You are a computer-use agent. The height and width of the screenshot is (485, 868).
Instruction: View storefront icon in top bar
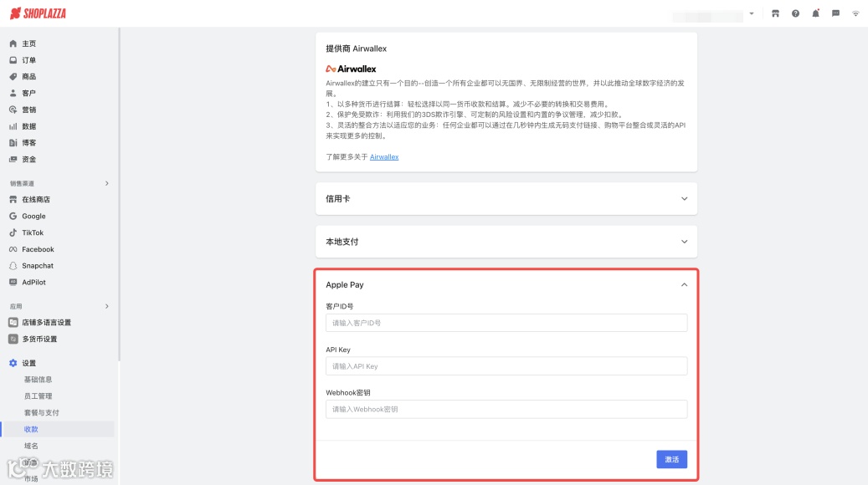776,13
